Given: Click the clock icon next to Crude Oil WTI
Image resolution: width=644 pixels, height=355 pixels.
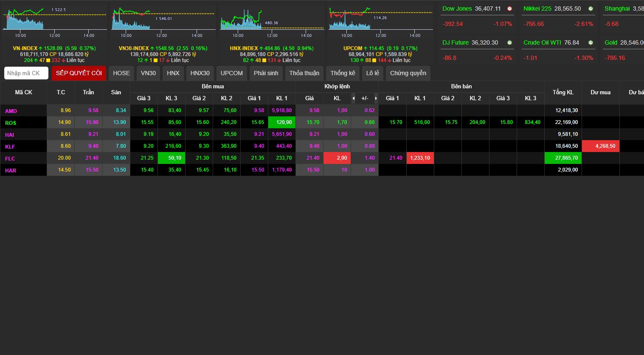Looking at the screenshot, I should coord(591,43).
